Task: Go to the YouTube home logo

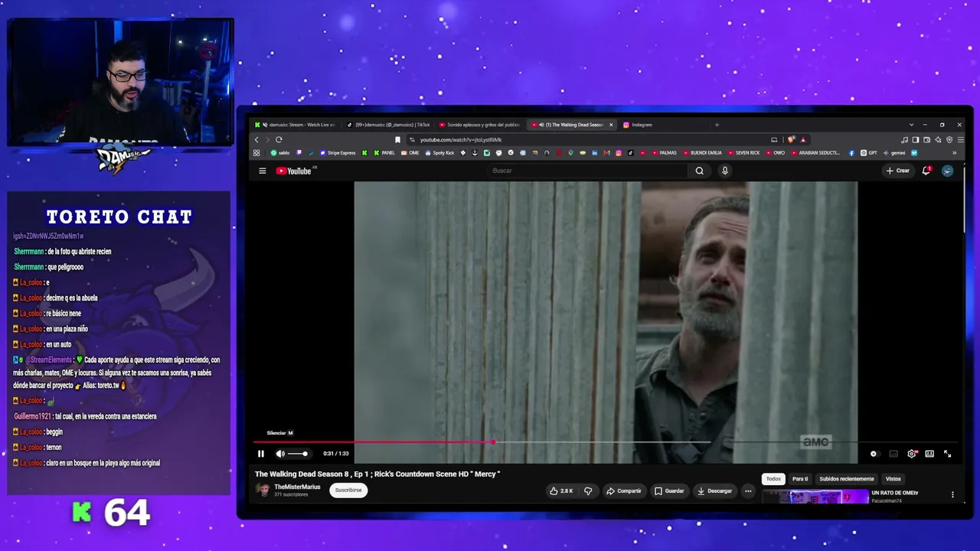Action: (x=293, y=171)
